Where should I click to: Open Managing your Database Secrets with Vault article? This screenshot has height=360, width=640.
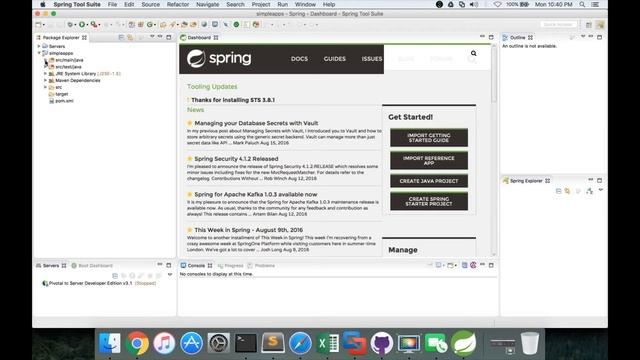click(x=256, y=123)
